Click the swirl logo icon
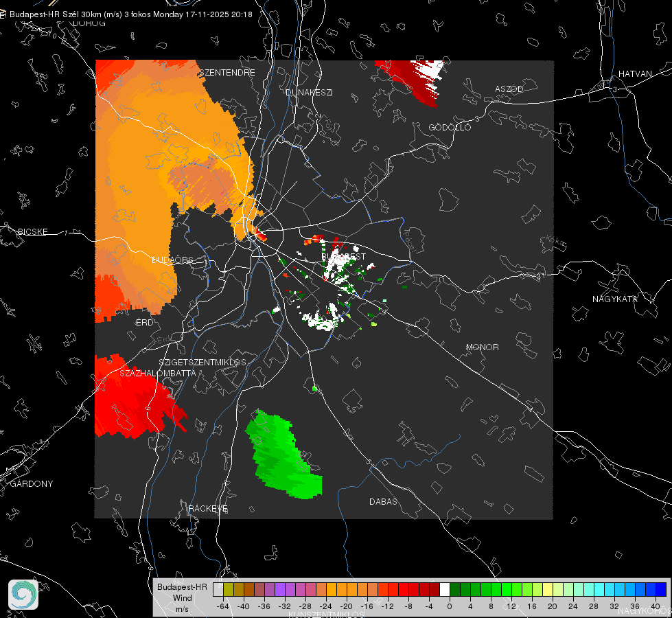 pos(23,595)
